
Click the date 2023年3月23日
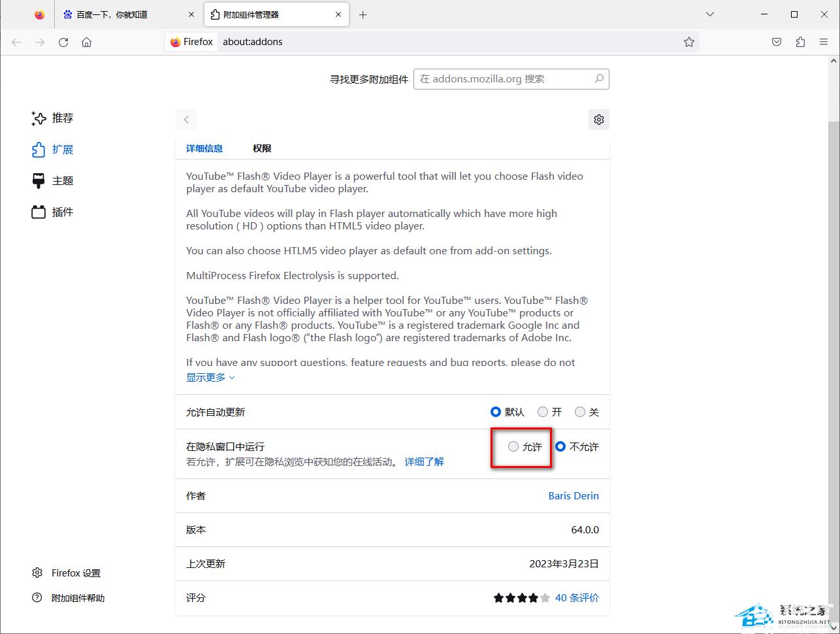[564, 563]
